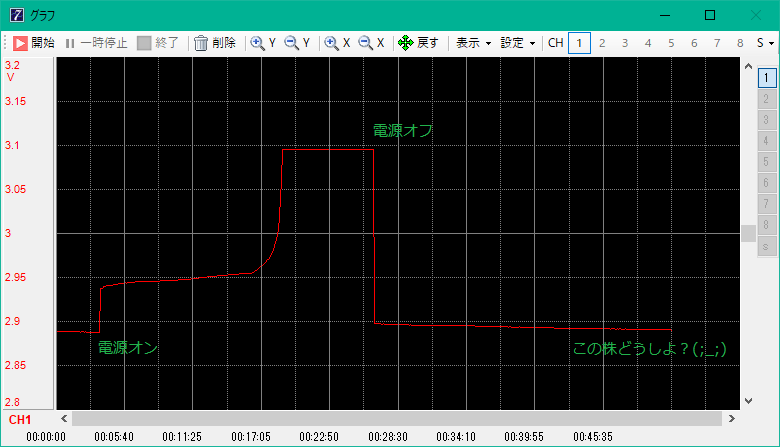Select channel 2 in the toolbar
Screen dimensions: 780x447
tap(602, 43)
